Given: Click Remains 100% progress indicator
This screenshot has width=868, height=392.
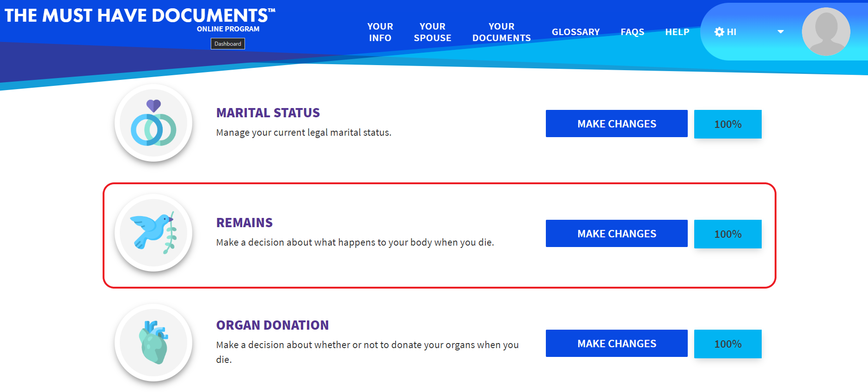Looking at the screenshot, I should click(727, 234).
